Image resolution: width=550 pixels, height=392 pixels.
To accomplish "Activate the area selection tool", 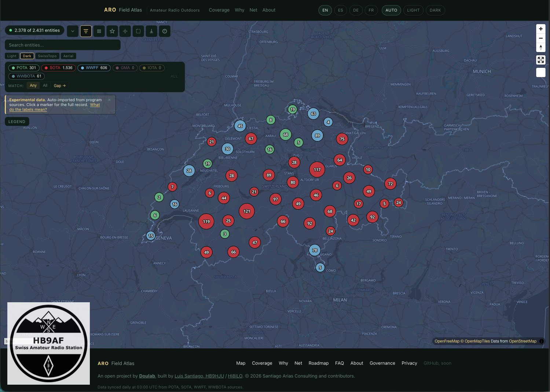I will [x=138, y=31].
